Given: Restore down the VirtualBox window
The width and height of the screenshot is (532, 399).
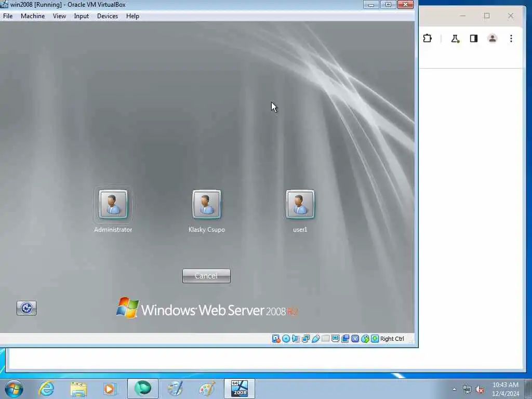Looking at the screenshot, I should point(388,4).
